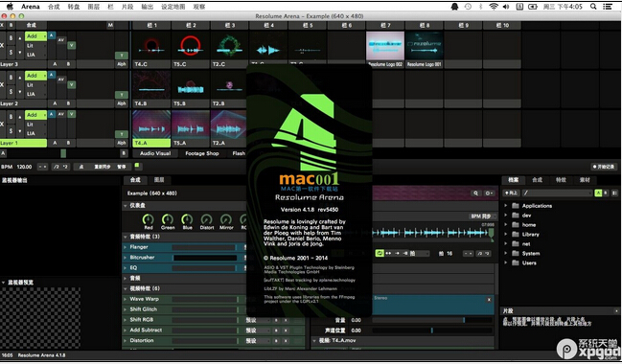This screenshot has width=622, height=364.
Task: Click the green BPM beat indicator
Action: [x=137, y=166]
